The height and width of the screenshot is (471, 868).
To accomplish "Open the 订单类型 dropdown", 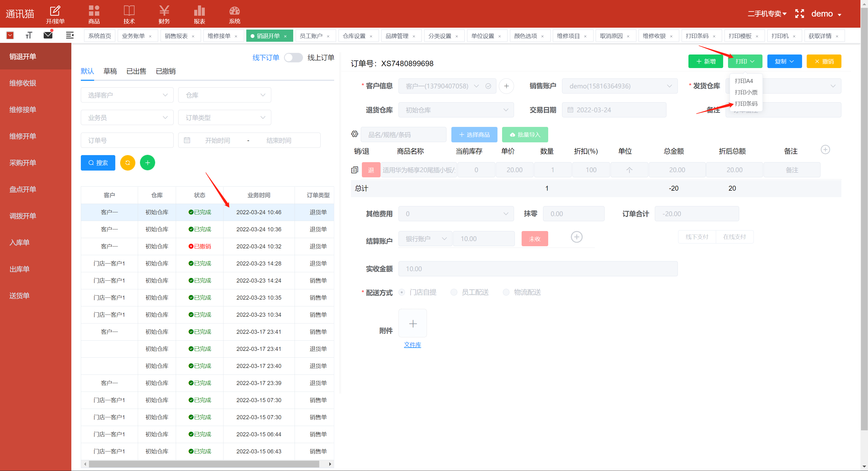I will click(224, 118).
